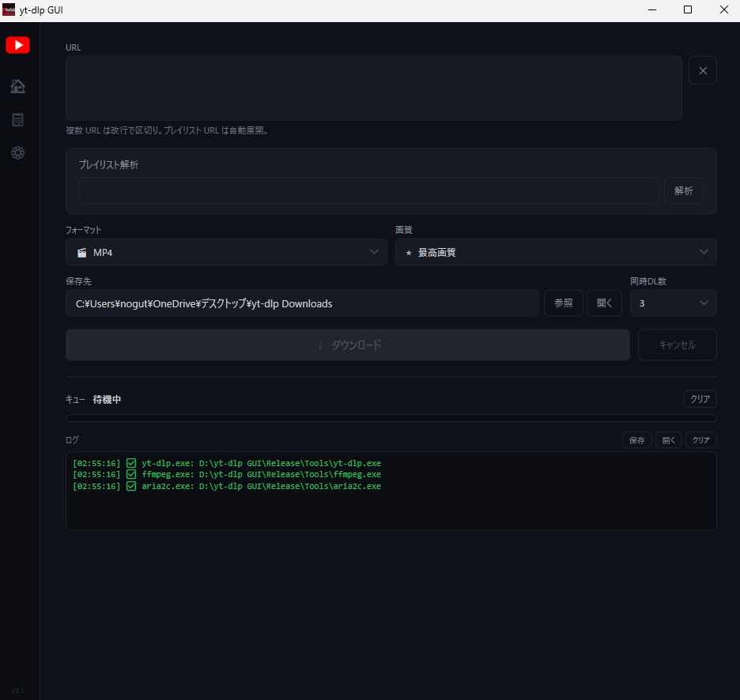Select the red YouTube icon in the sidebar
Viewport: 740px width, 700px height.
17,45
